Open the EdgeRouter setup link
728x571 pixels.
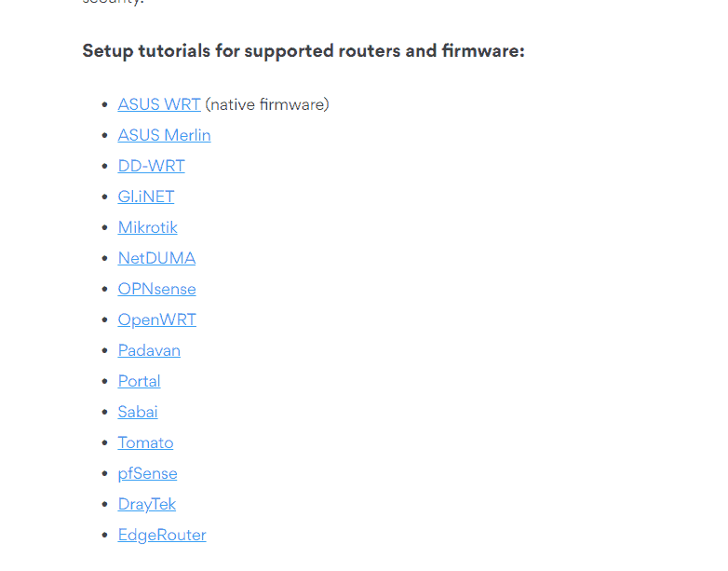pyautogui.click(x=162, y=535)
